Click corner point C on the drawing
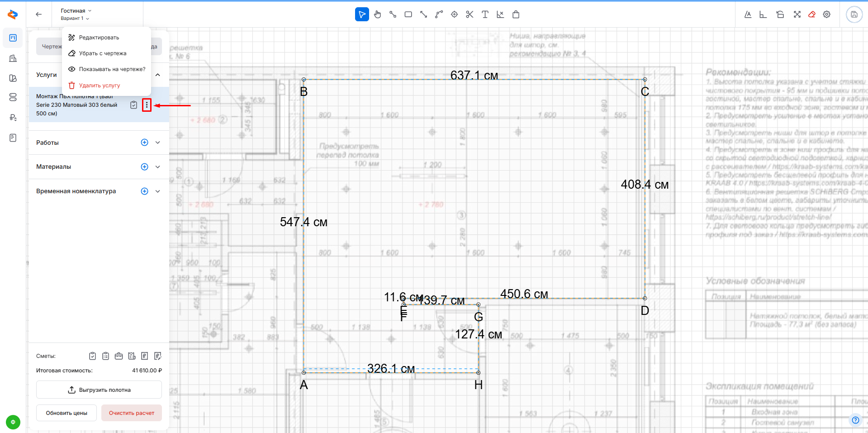 point(645,80)
